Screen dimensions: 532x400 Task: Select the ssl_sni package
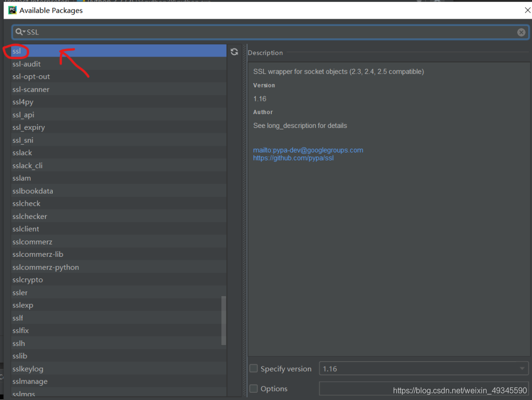point(119,140)
